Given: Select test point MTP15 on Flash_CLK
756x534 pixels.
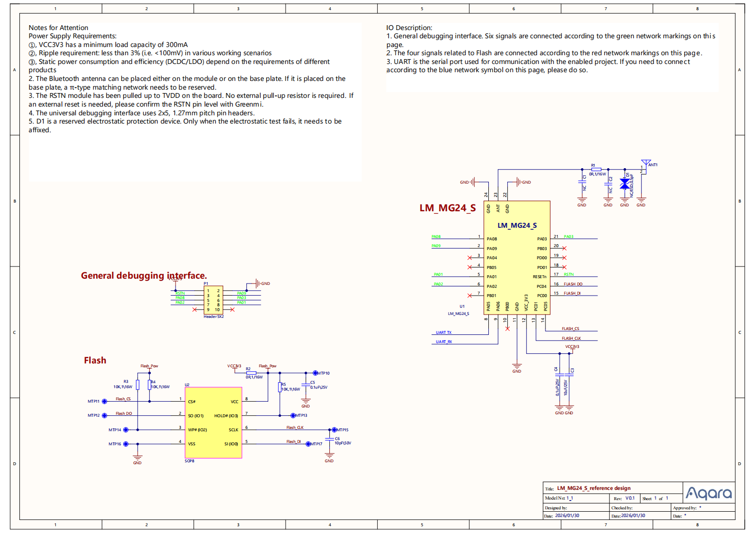Looking at the screenshot, I should click(334, 430).
